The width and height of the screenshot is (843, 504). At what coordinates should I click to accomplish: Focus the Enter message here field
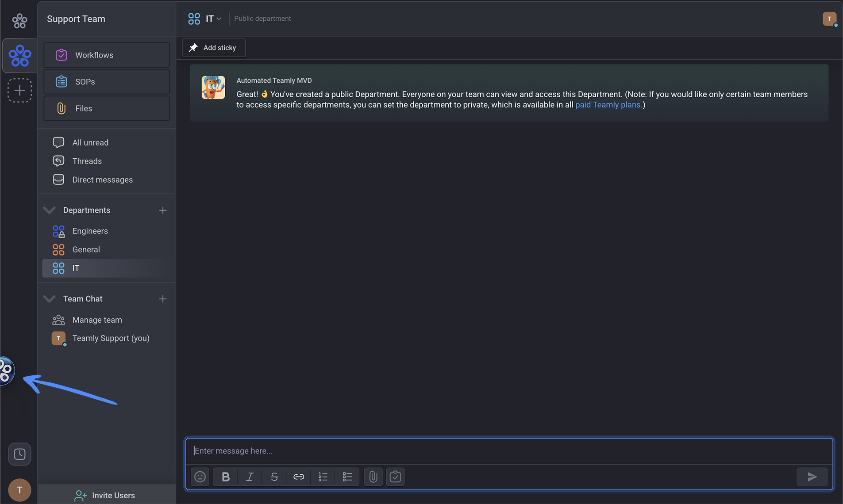coord(509,451)
